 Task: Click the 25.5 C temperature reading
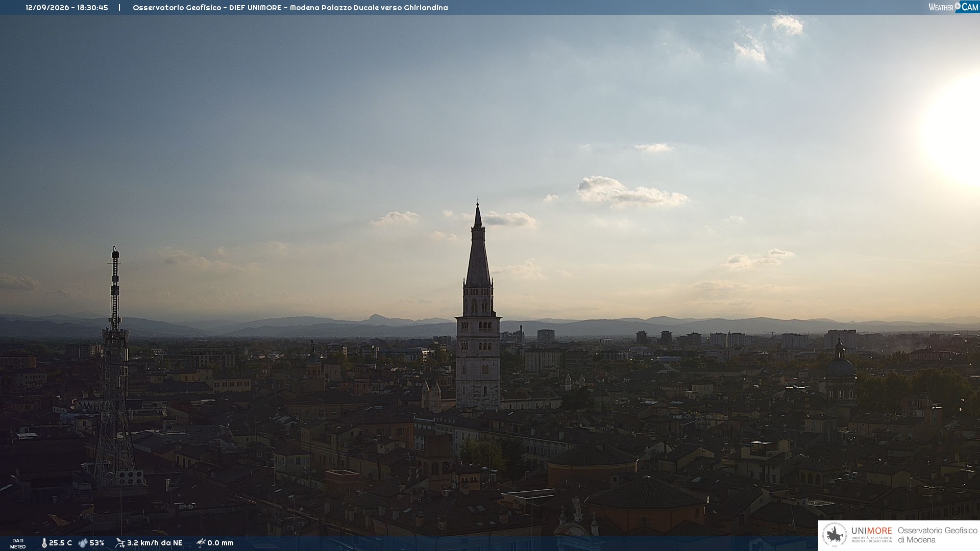coord(60,543)
